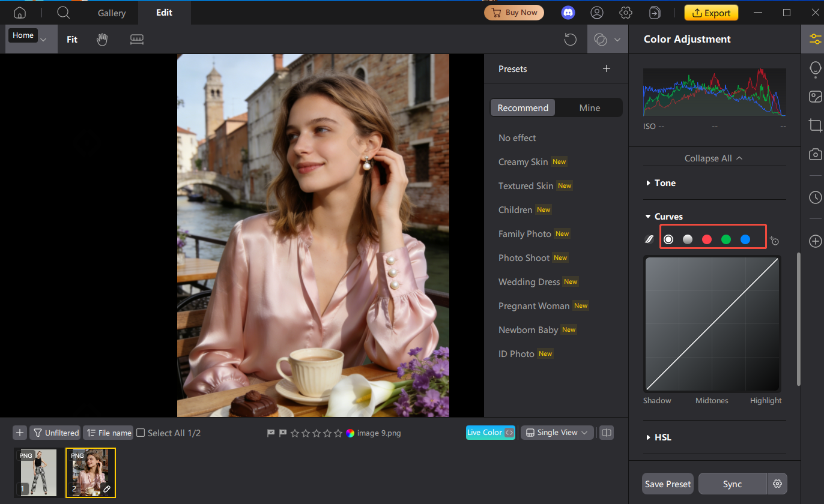Check the Select All checkbox
This screenshot has height=504, width=824.
[x=141, y=433]
